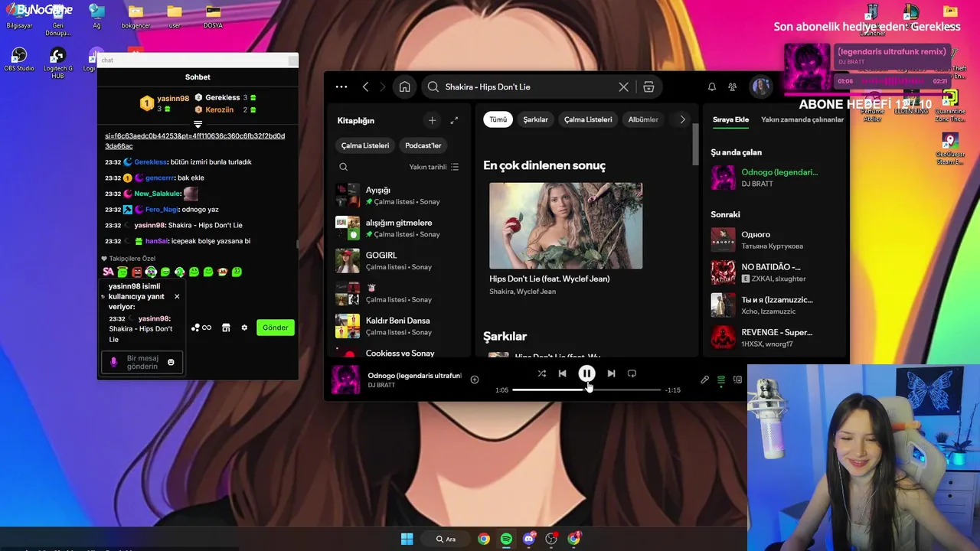Go back in Spotify navigation

point(365,86)
